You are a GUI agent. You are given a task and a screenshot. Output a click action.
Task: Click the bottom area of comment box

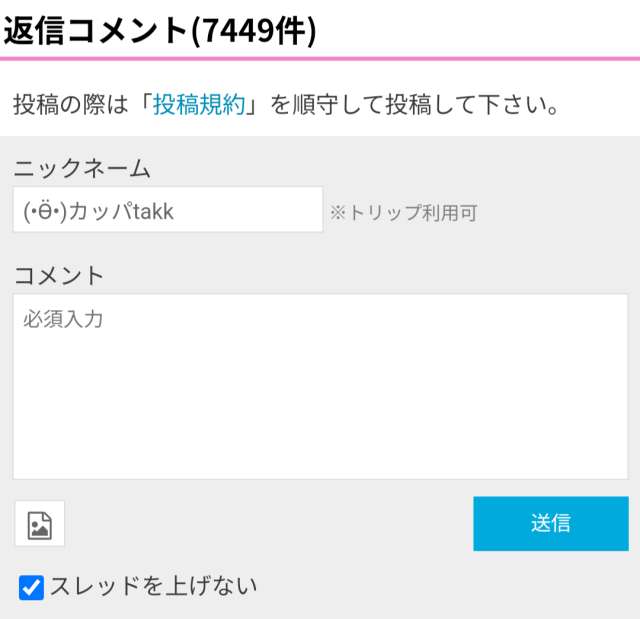click(x=320, y=460)
